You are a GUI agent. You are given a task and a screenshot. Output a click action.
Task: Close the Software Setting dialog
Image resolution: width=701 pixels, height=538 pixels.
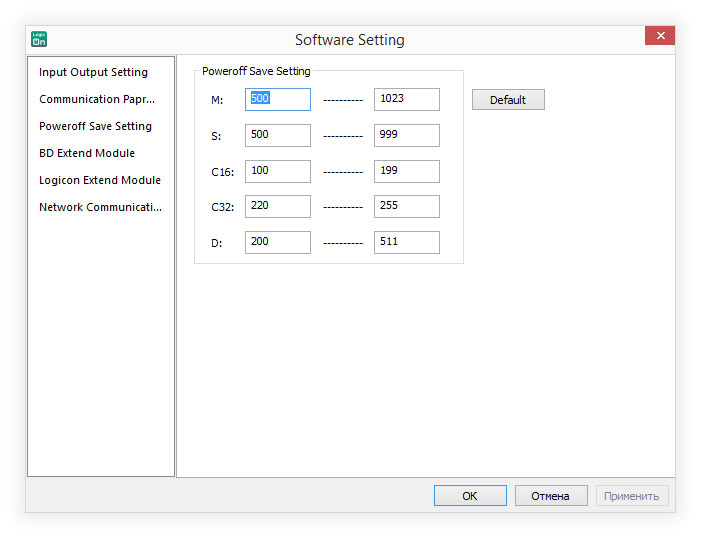pyautogui.click(x=660, y=35)
